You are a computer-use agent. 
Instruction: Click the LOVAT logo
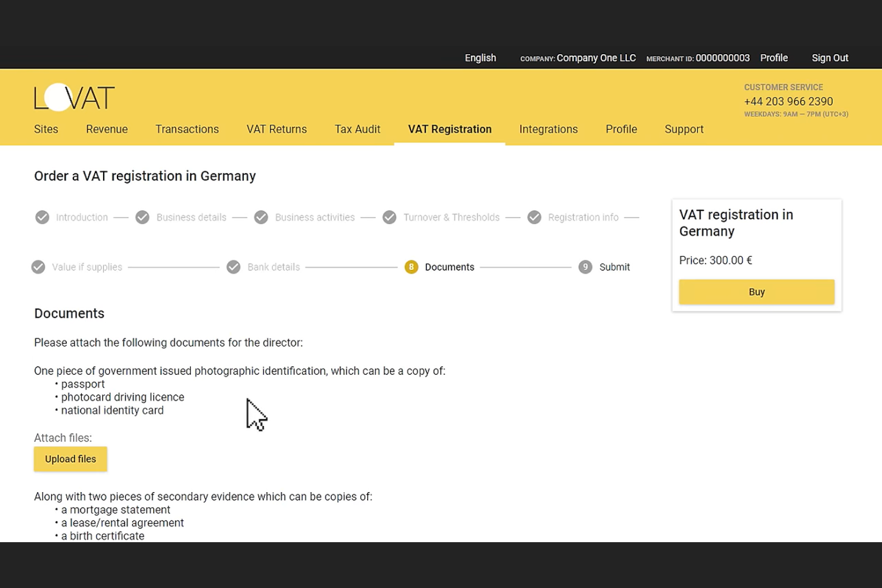pyautogui.click(x=74, y=97)
